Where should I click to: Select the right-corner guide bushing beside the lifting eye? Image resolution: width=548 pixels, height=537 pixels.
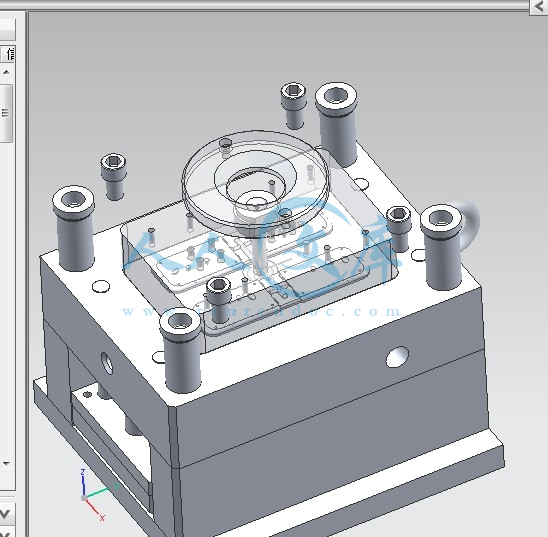click(x=441, y=247)
